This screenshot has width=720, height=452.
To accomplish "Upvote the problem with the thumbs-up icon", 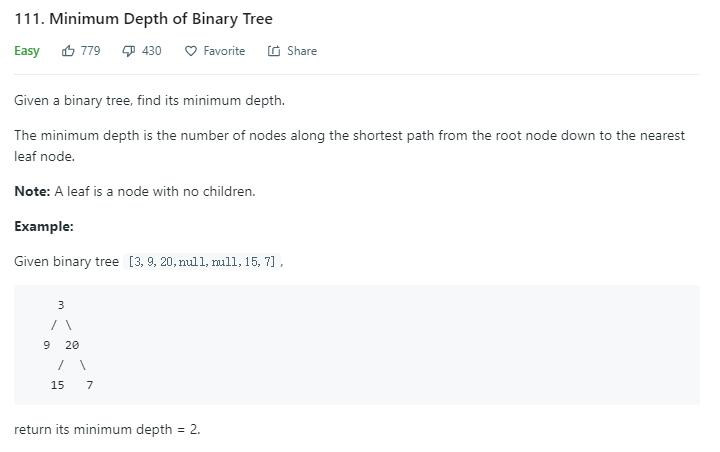I will coord(68,51).
